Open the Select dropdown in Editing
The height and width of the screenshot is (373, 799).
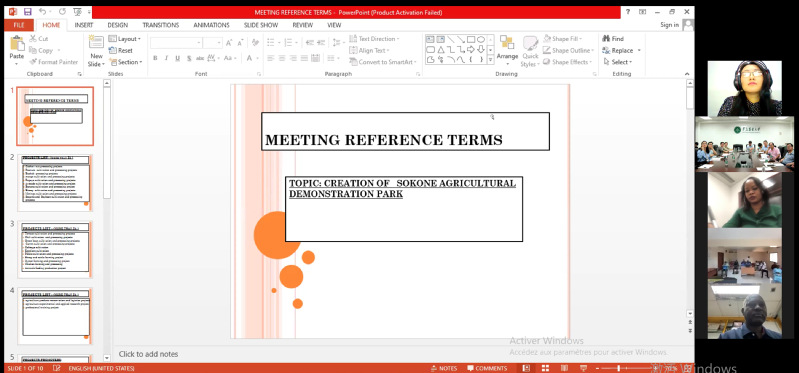point(618,62)
